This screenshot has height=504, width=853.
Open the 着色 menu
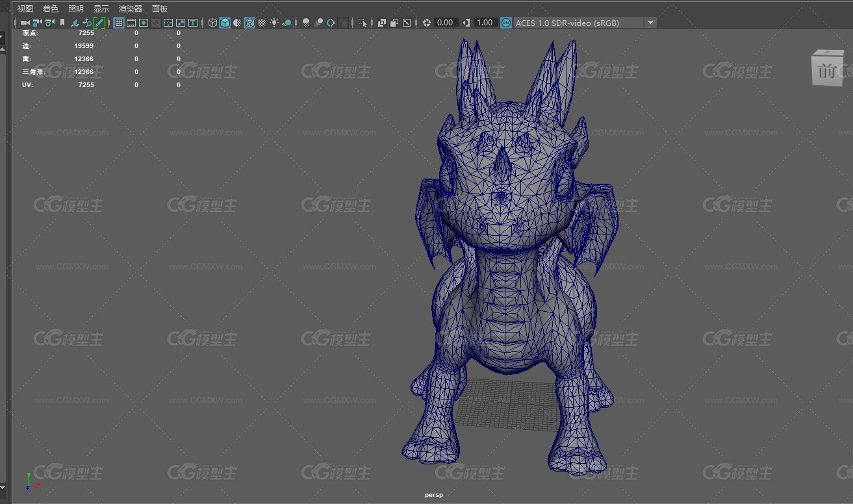pyautogui.click(x=50, y=8)
